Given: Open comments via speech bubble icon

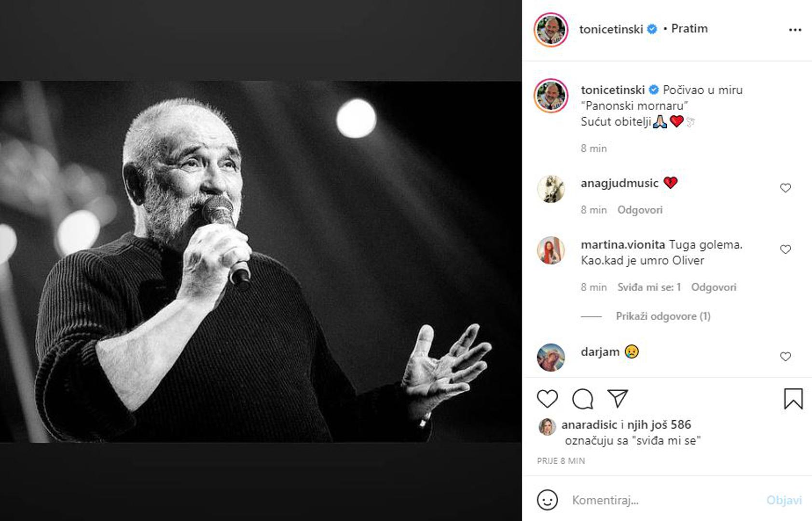Looking at the screenshot, I should click(582, 399).
